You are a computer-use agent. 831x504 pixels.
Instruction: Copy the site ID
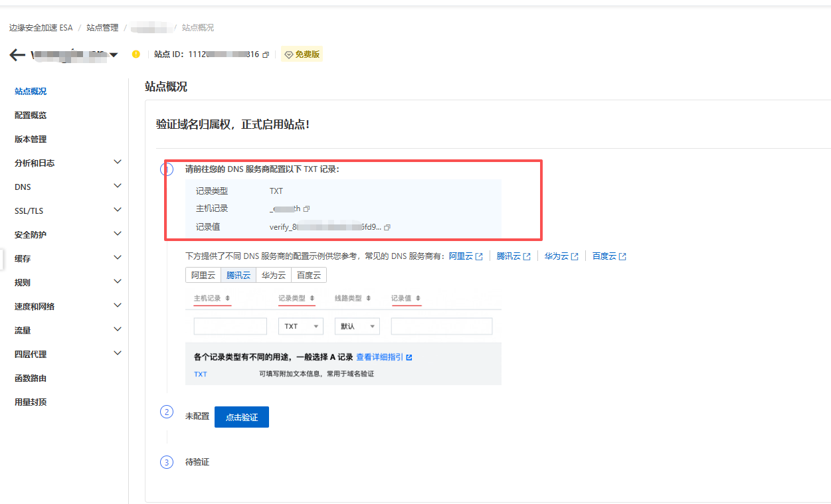tap(265, 54)
